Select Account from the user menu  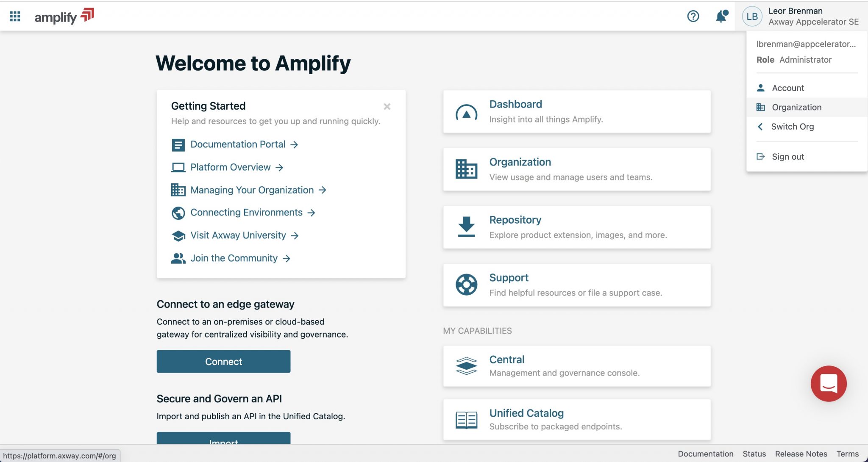pyautogui.click(x=787, y=88)
